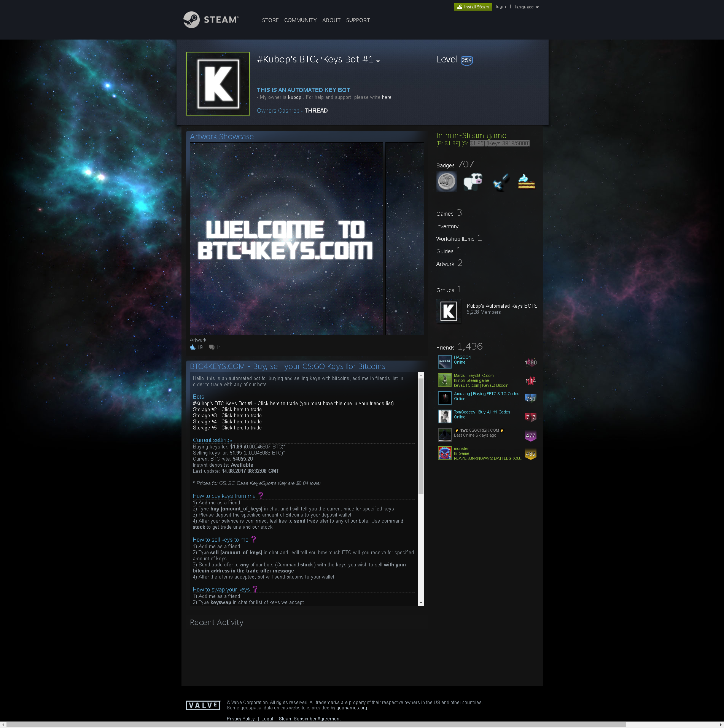Open the cow badge icon
This screenshot has height=728, width=724.
point(473,181)
